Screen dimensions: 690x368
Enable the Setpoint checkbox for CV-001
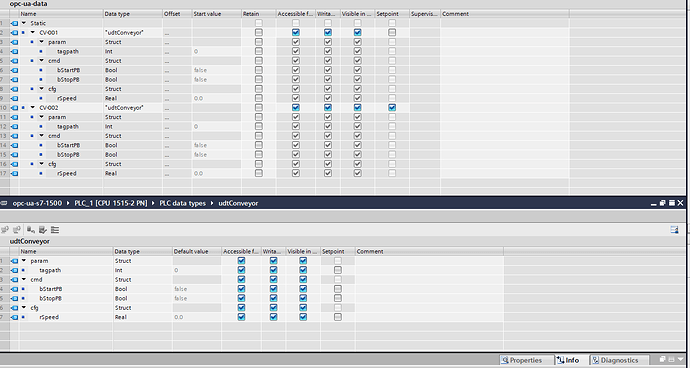click(392, 33)
